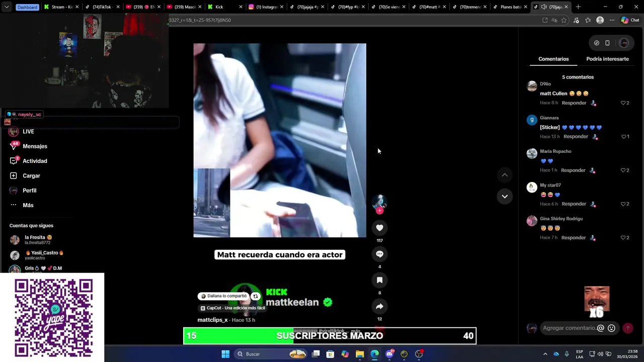Switch to the Stream - Kick browser tab
The image size is (644, 362).
click(x=62, y=7)
